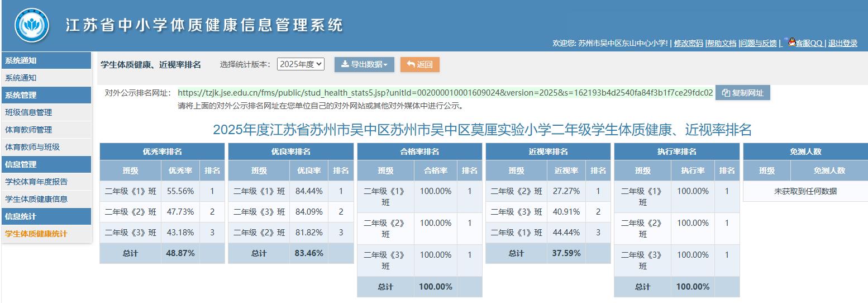
Task: Open 问题与反馈 link
Action: pyautogui.click(x=759, y=43)
